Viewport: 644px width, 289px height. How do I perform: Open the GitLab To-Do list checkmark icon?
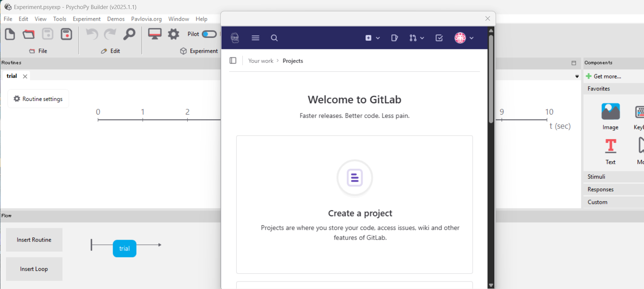(x=439, y=38)
